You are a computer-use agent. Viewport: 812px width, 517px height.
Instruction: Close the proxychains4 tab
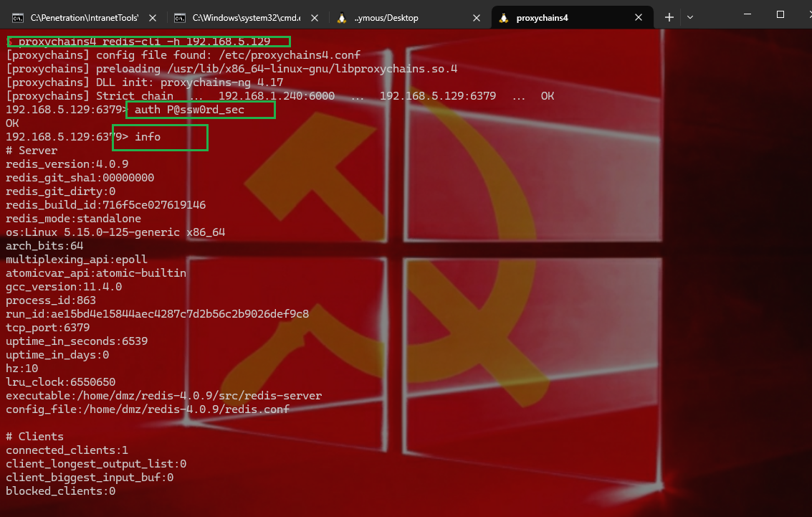click(639, 18)
